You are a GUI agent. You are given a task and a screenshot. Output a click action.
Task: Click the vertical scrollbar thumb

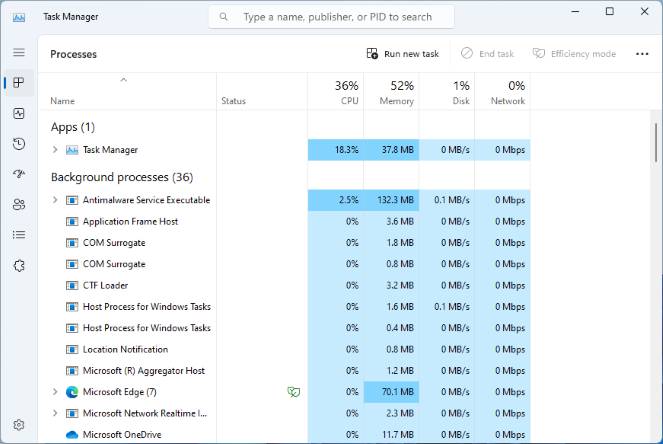(x=656, y=142)
